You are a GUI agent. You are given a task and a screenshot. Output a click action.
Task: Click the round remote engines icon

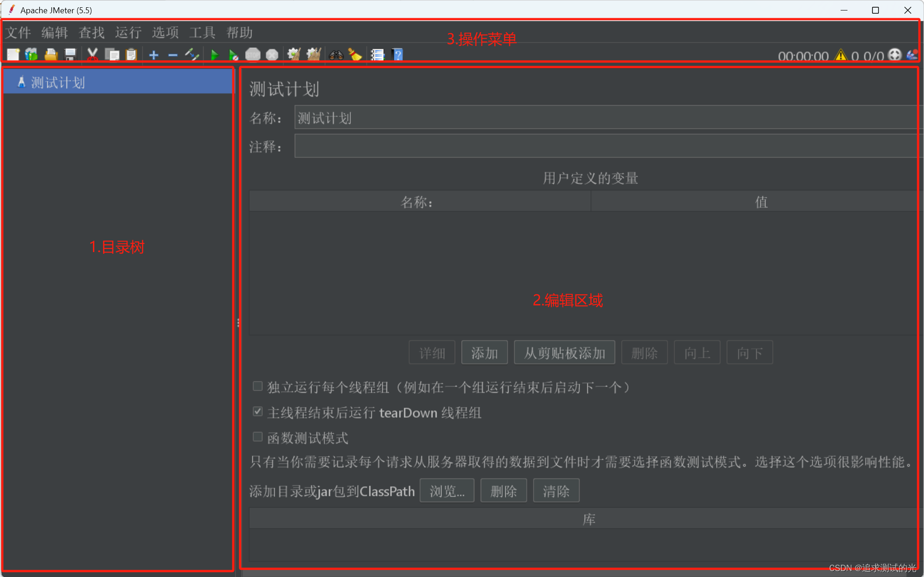895,55
